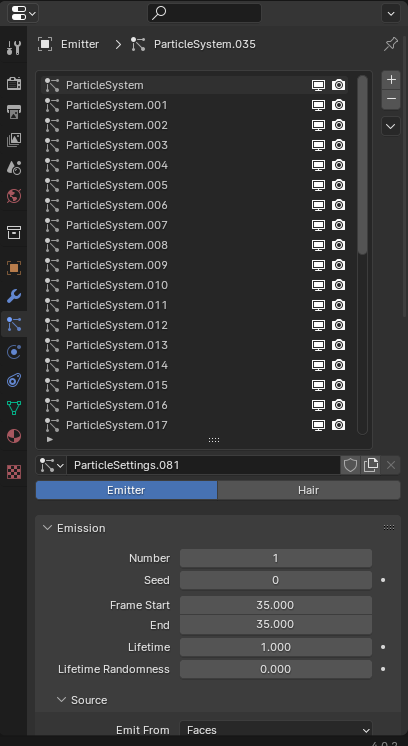
Task: Select the Emitter type tab
Action: 126,490
